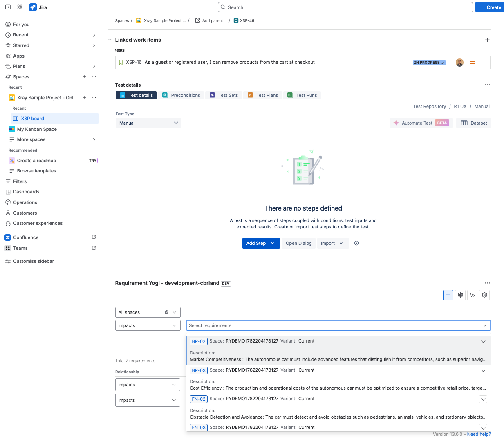504x448 pixels.
Task: Click the blue plus icon in Requirement Yogi
Action: [x=448, y=295]
